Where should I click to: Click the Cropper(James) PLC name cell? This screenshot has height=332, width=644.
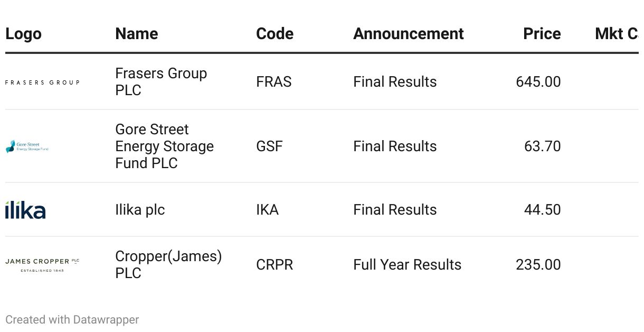point(168,265)
